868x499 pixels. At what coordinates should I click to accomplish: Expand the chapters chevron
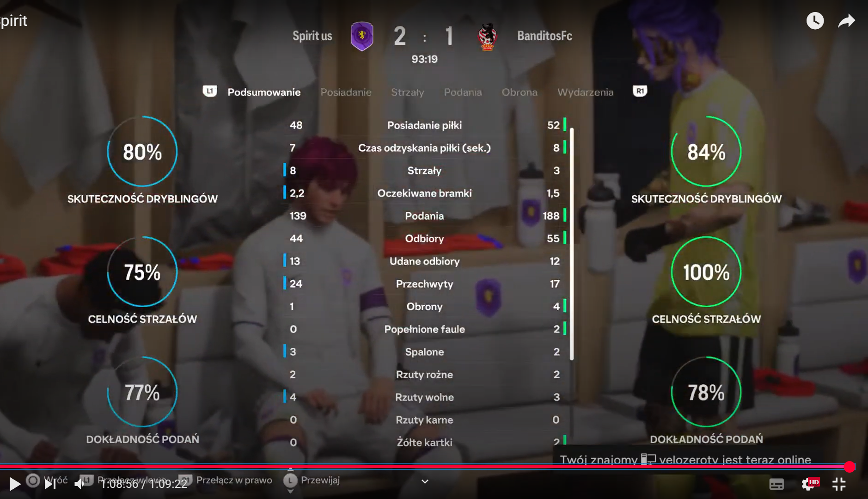(425, 481)
